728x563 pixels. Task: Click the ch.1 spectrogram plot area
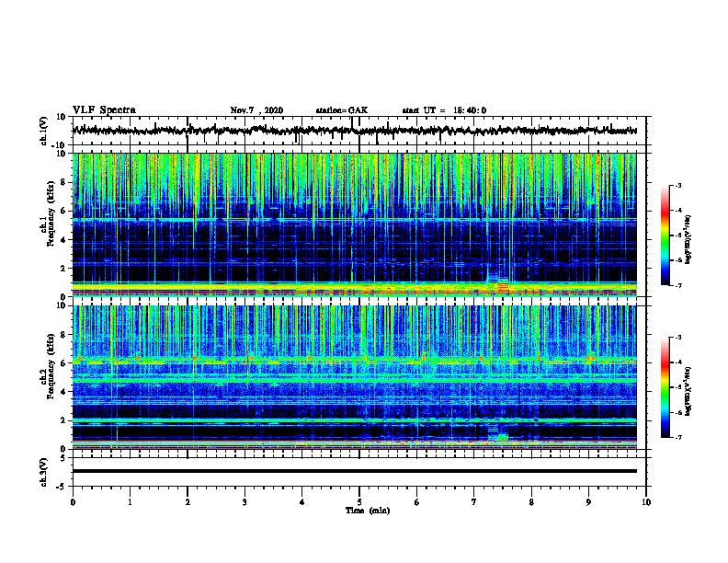(354, 224)
